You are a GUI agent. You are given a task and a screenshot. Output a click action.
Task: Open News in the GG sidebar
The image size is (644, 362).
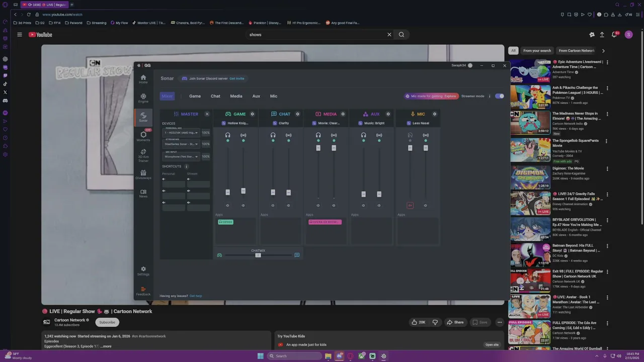click(x=143, y=194)
